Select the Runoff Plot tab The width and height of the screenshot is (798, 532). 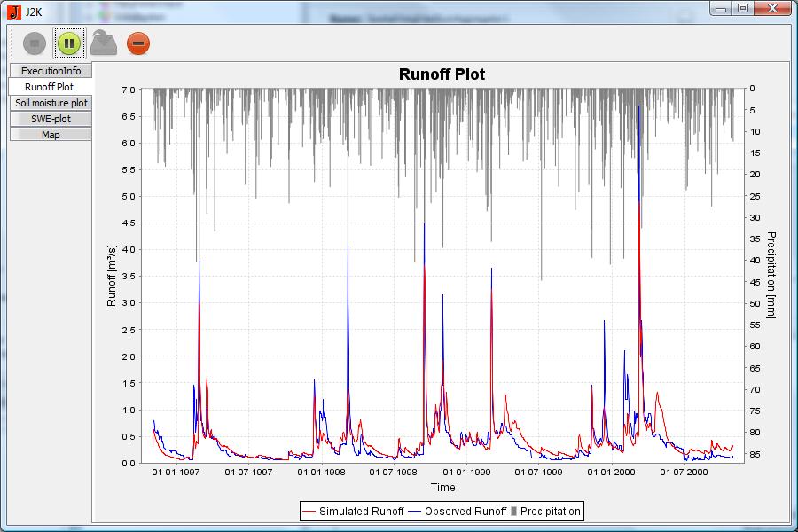50,87
